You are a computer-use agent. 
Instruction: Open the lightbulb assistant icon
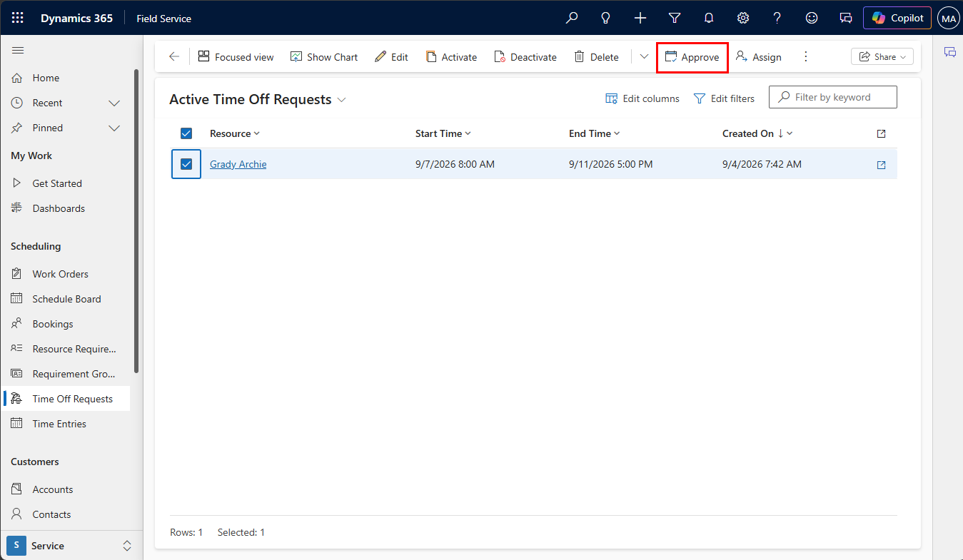606,18
